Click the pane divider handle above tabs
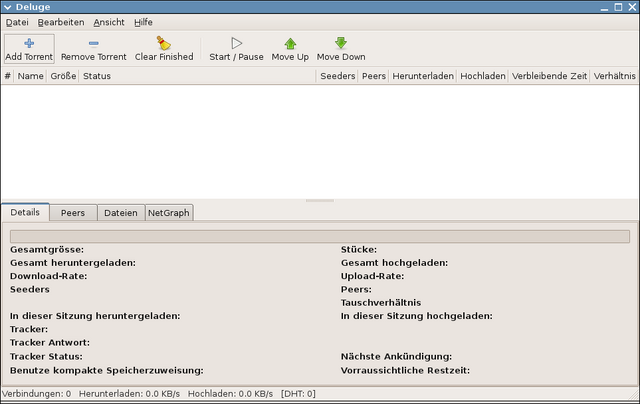640x404 pixels. tap(320, 201)
